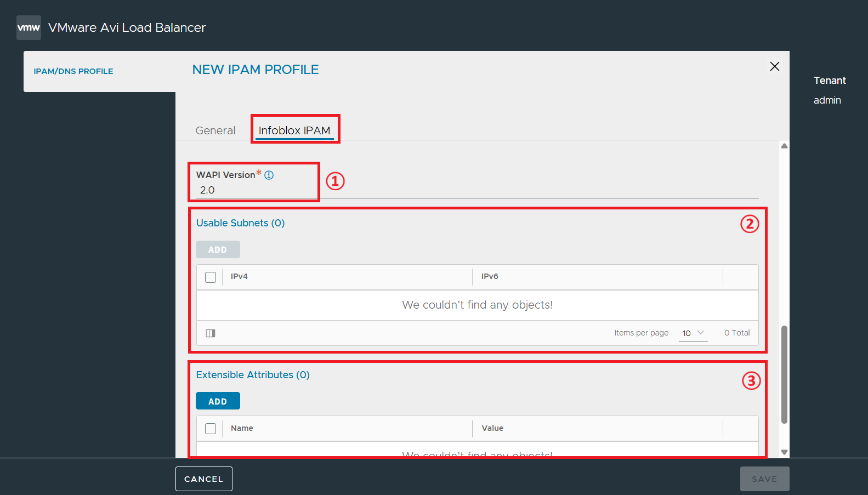
Task: Switch to the General tab
Action: 215,130
